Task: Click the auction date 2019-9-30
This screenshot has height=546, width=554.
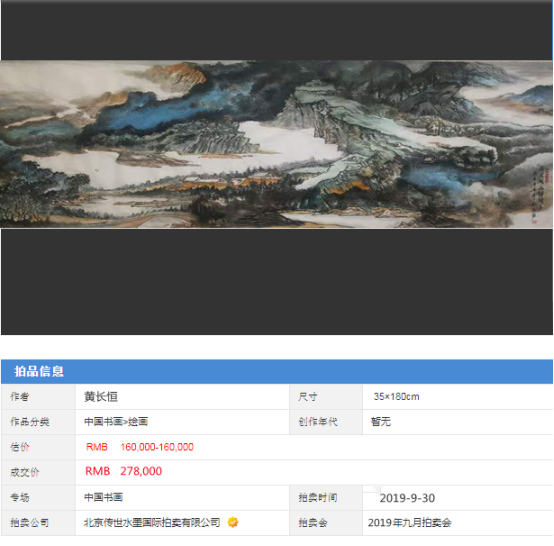Action: [407, 498]
